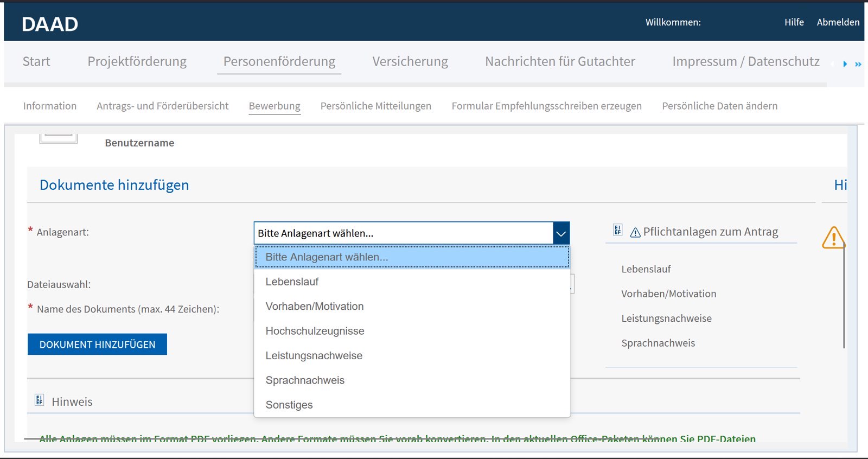
Task: Select Sprachnachweis option in the list
Action: click(x=305, y=380)
